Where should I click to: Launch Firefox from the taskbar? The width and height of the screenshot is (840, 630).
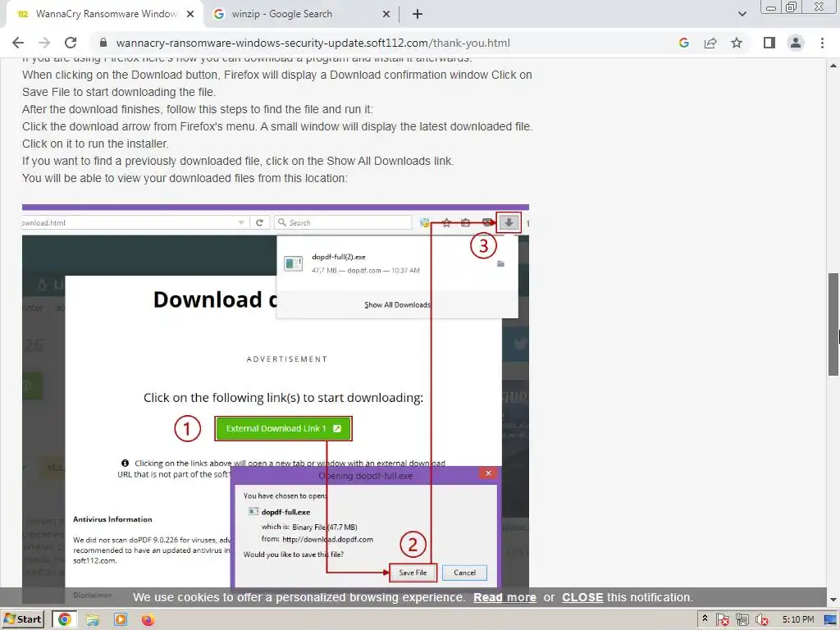[x=148, y=620]
